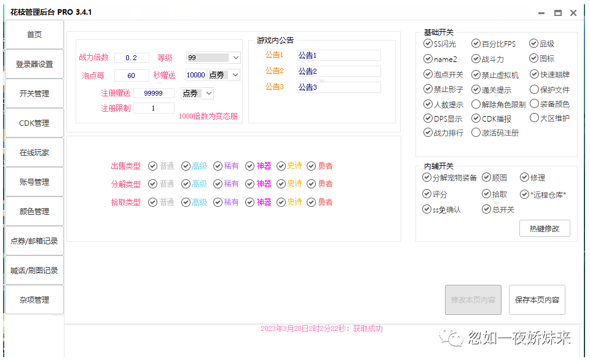Image resolution: width=590 pixels, height=364 pixels.
Task: Click the 公告1 input field
Action: click(339, 55)
